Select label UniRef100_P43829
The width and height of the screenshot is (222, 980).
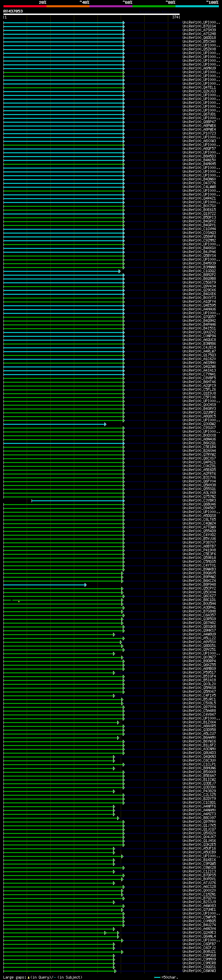coord(199,791)
